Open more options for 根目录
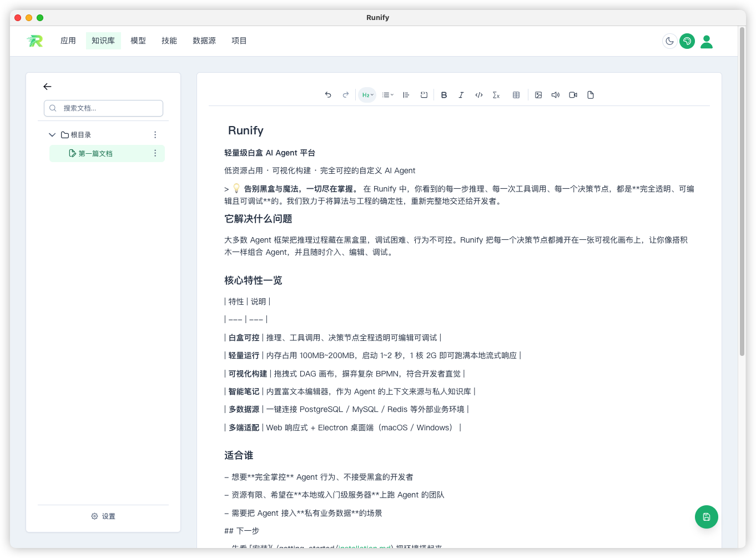Viewport: 756px width, 558px height. (155, 135)
